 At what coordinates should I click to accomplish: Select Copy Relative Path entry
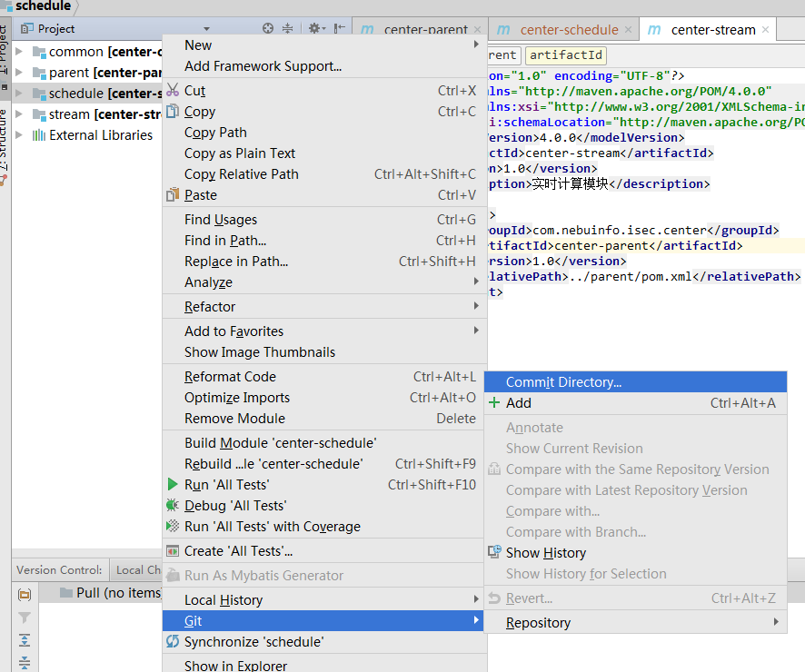point(323,173)
